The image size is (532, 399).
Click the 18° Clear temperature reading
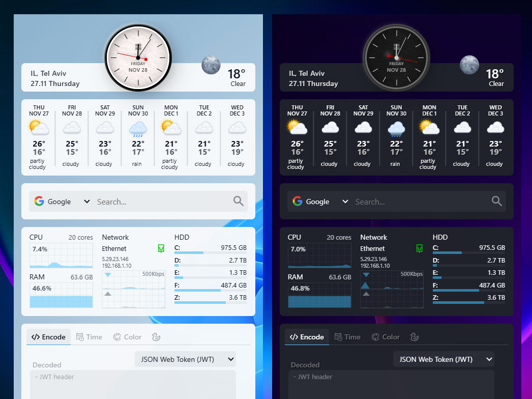click(x=237, y=77)
